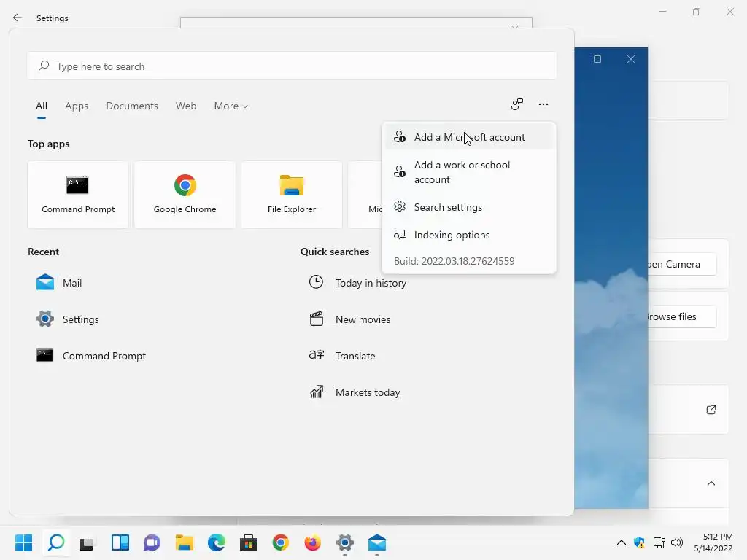Click the Open Camera button in Settings
The width and height of the screenshot is (747, 560).
[x=681, y=264]
